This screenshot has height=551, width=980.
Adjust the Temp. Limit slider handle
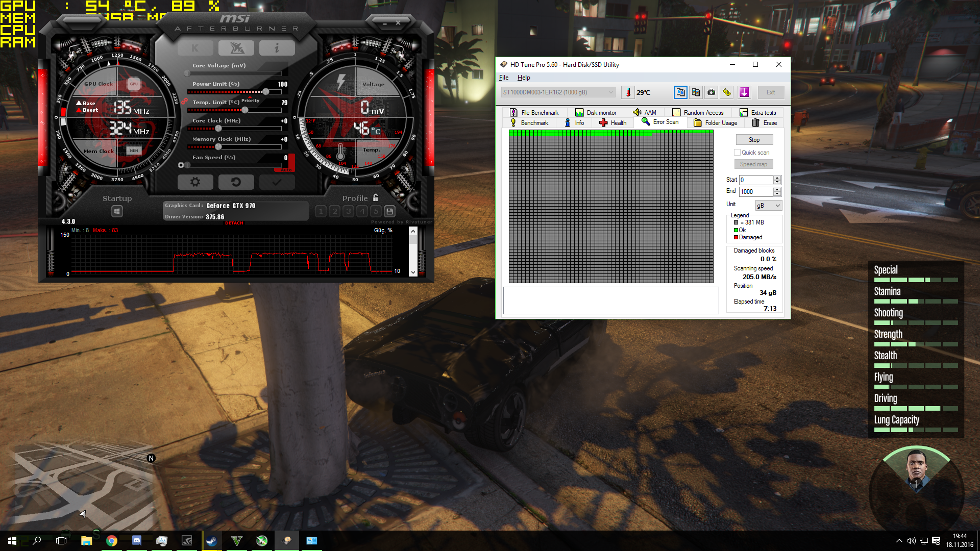pos(245,110)
